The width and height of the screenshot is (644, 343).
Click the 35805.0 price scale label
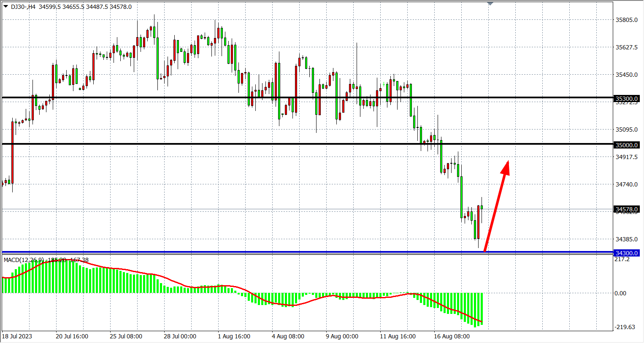pyautogui.click(x=626, y=20)
